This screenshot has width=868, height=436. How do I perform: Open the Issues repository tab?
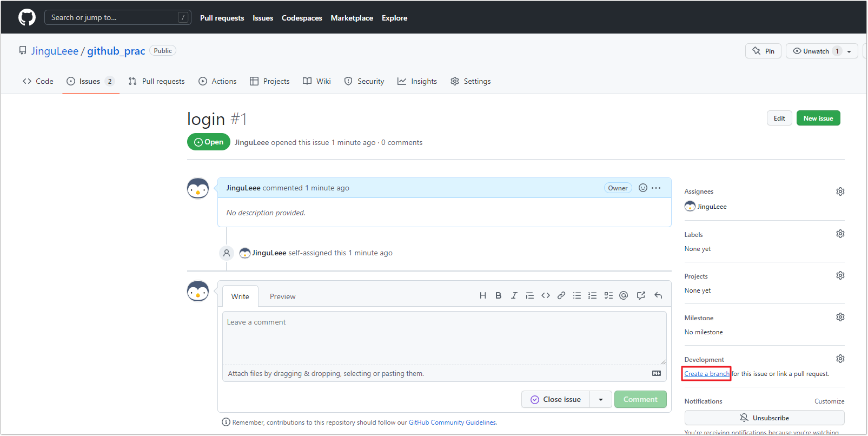click(x=90, y=81)
